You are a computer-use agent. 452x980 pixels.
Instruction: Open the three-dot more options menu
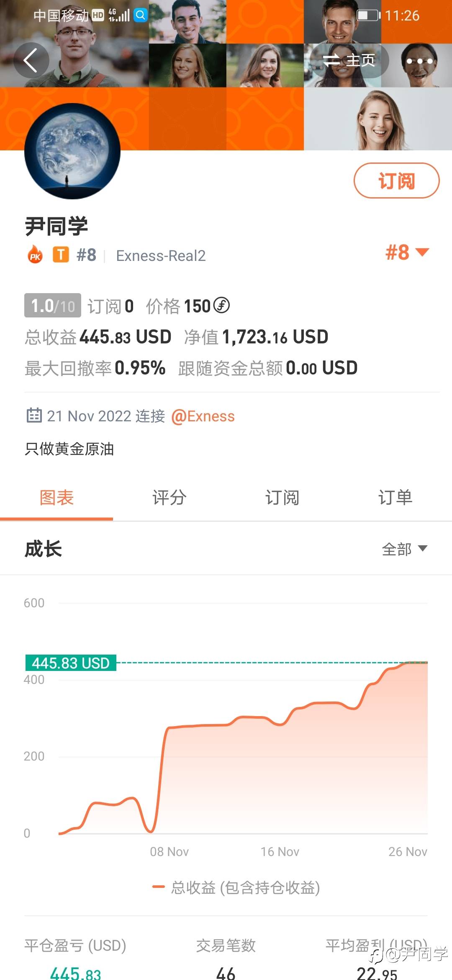419,61
